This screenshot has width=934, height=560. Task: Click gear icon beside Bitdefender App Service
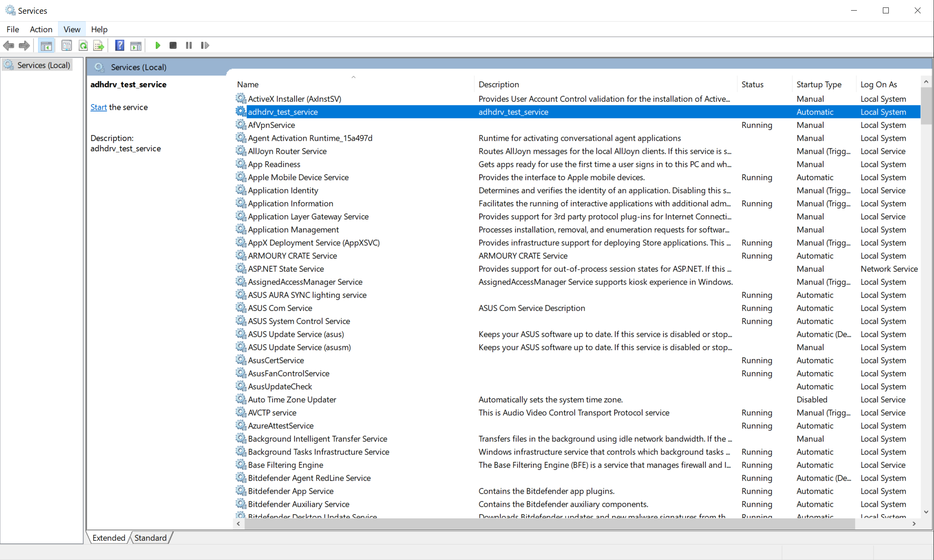241,490
